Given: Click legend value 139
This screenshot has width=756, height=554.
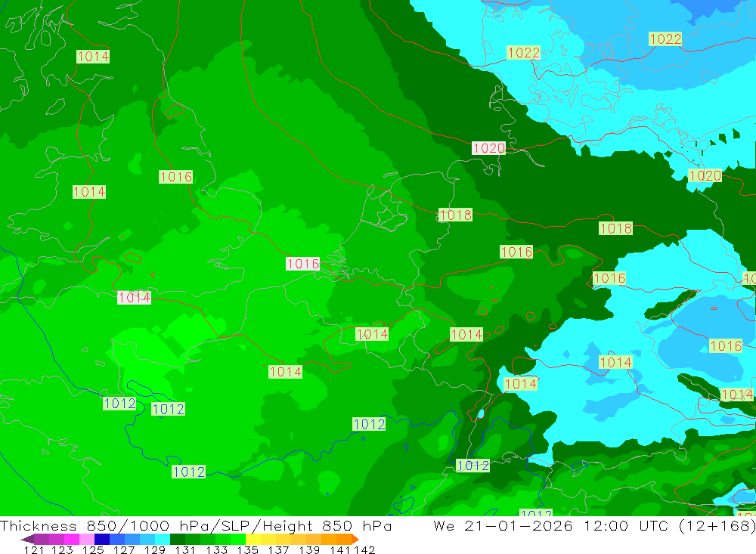Looking at the screenshot, I should [309, 549].
